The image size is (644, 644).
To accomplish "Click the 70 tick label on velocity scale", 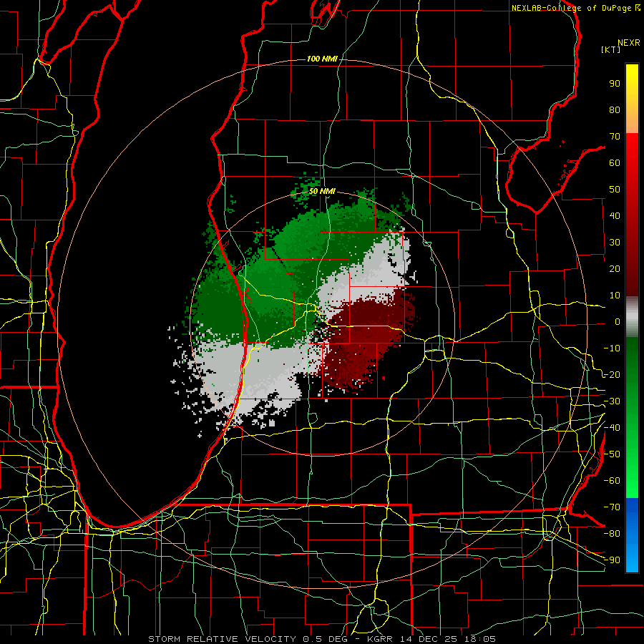I will click(x=615, y=137).
